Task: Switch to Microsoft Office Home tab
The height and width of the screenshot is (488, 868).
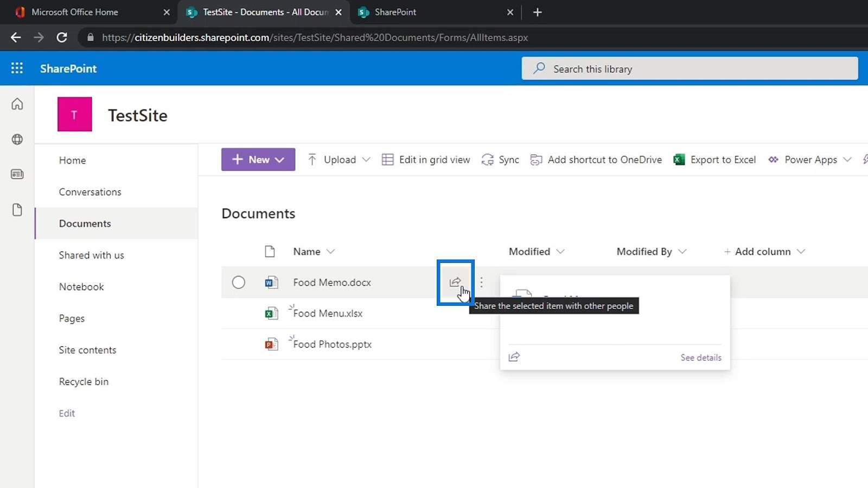Action: click(75, 12)
